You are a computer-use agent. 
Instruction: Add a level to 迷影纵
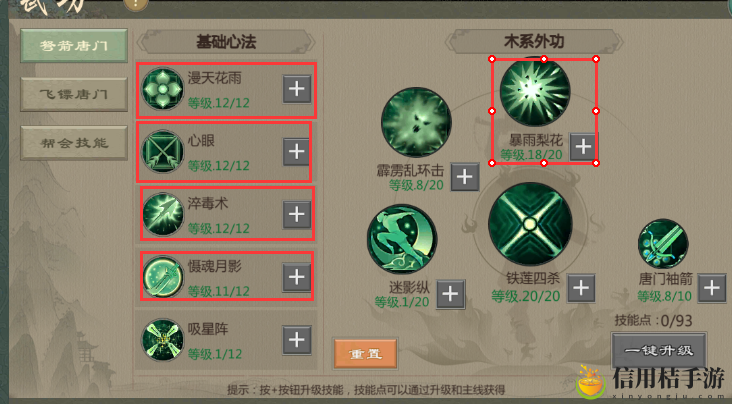coord(450,294)
